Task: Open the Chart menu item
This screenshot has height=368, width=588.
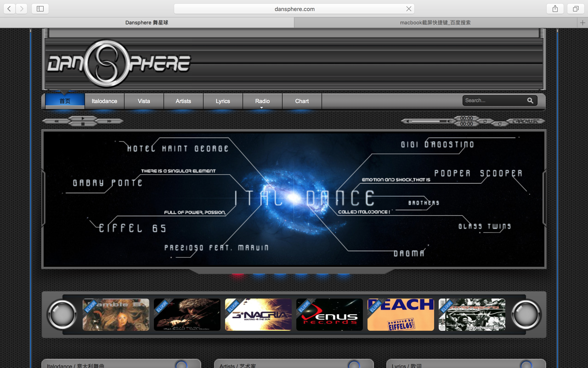Action: click(302, 101)
